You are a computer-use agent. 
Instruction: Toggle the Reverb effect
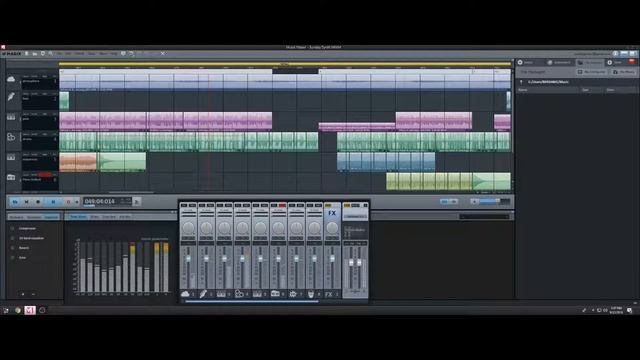tap(12, 248)
